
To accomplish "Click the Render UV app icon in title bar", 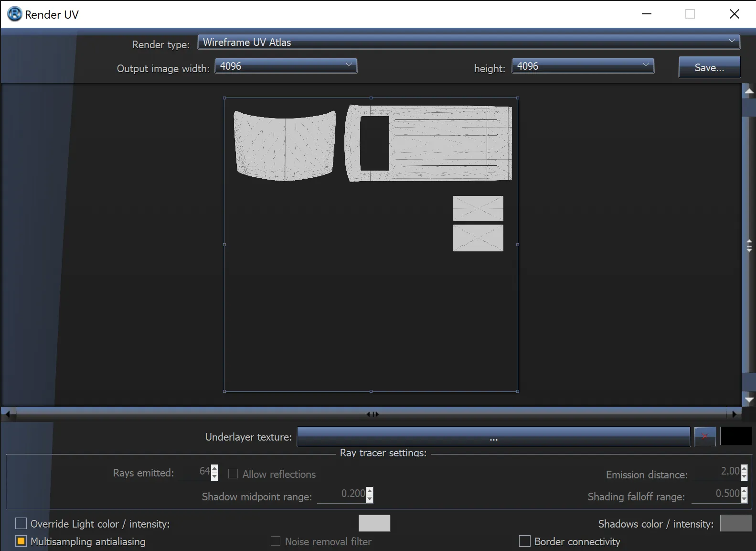I will tap(14, 14).
